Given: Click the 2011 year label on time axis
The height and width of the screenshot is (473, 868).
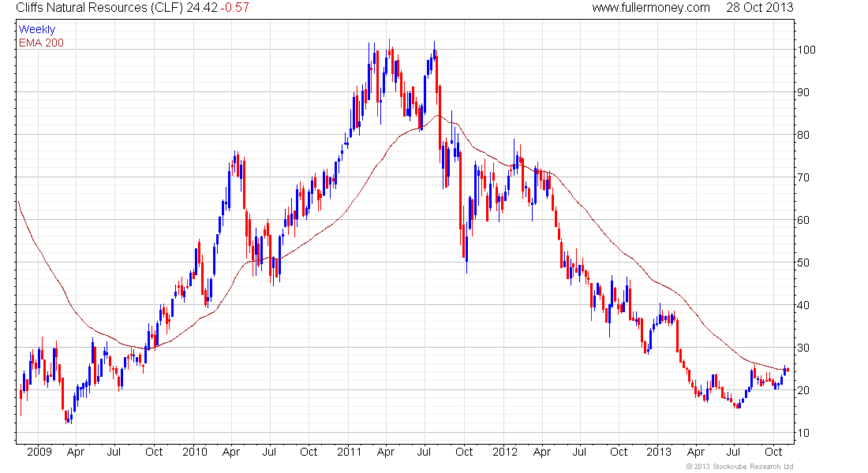Looking at the screenshot, I should 350,452.
